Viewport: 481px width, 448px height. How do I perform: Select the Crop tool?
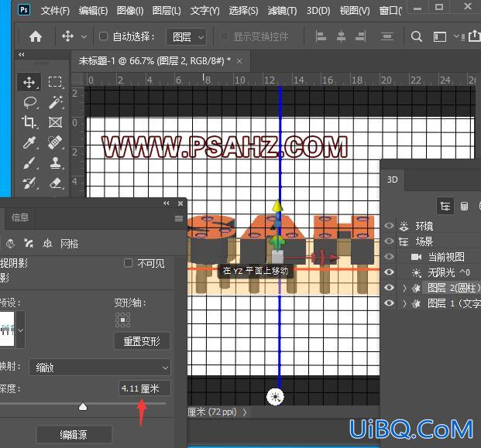(29, 122)
